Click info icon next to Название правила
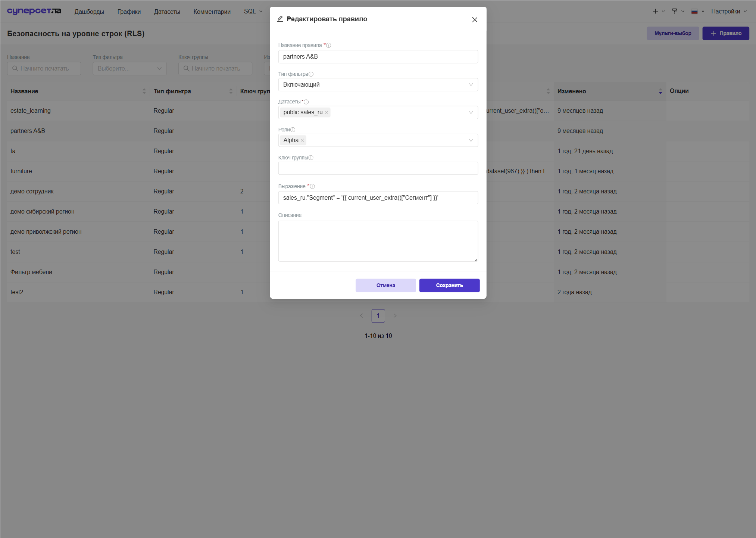 [329, 46]
